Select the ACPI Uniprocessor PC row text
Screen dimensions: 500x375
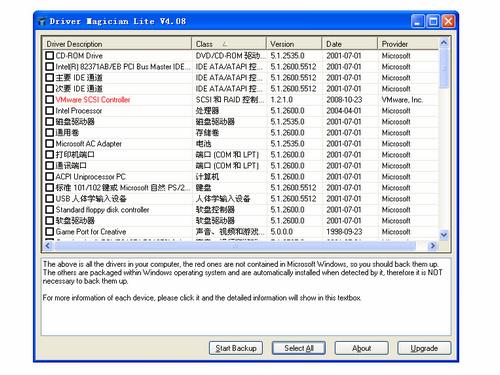[x=90, y=177]
